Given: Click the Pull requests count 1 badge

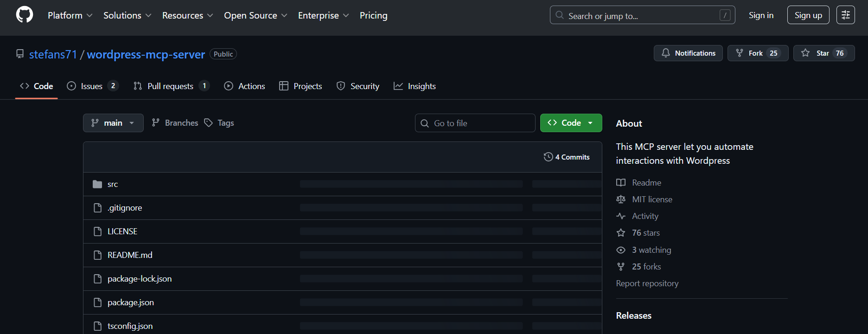Looking at the screenshot, I should tap(204, 86).
